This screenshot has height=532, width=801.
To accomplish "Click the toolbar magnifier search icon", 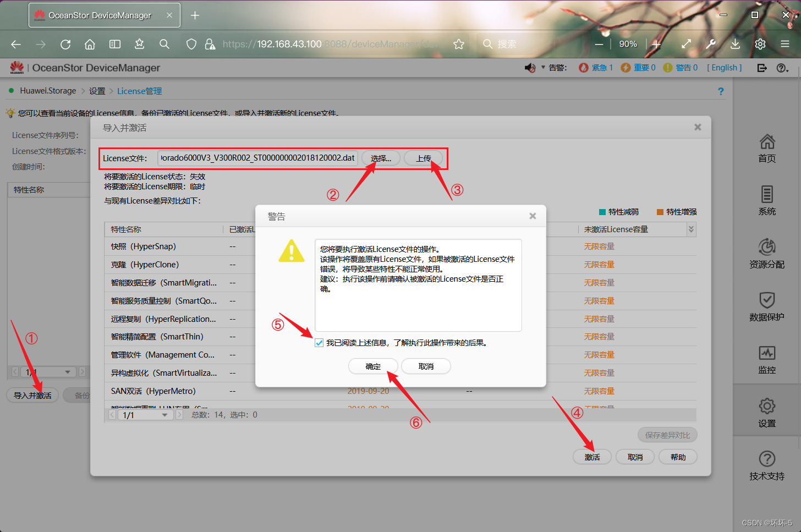I will coord(164,44).
